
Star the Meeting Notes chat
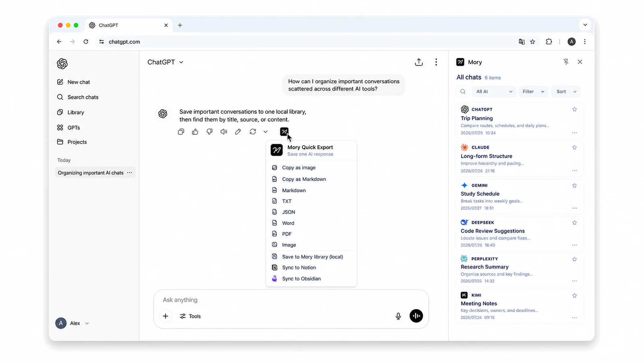(x=574, y=296)
